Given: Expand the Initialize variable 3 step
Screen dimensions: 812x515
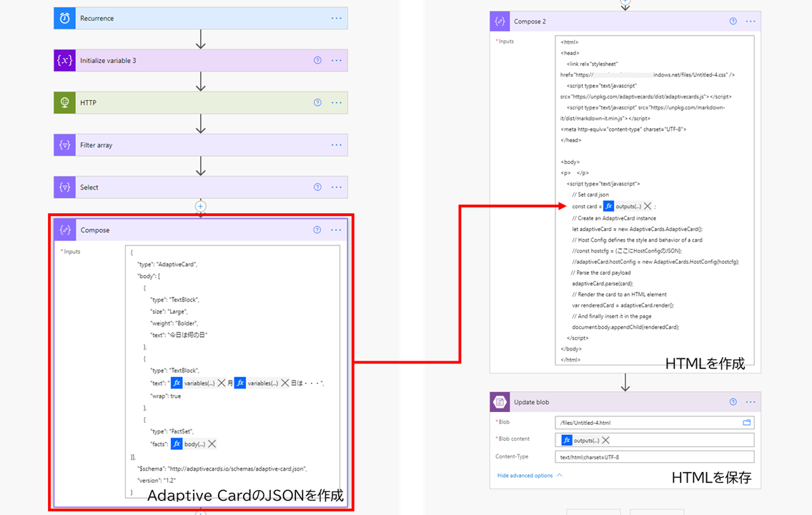Looking at the screenshot, I should click(x=201, y=61).
